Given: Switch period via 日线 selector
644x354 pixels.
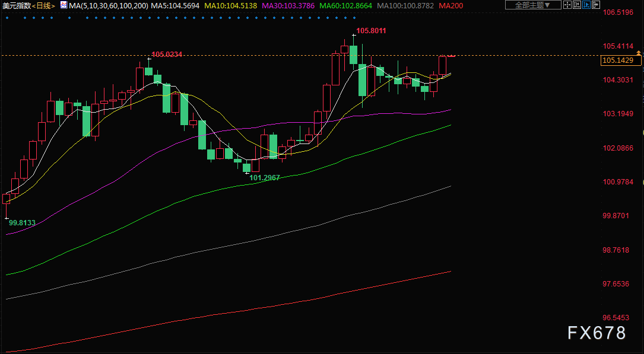Looking at the screenshot, I should [43, 5].
